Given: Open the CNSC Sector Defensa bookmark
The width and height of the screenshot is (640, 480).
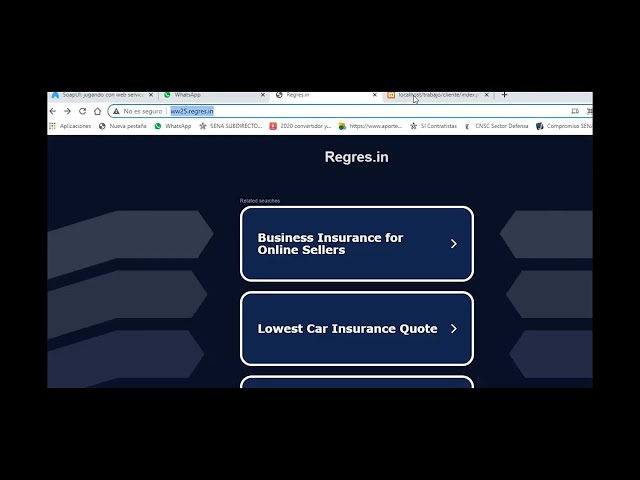Looking at the screenshot, I should point(496,126).
